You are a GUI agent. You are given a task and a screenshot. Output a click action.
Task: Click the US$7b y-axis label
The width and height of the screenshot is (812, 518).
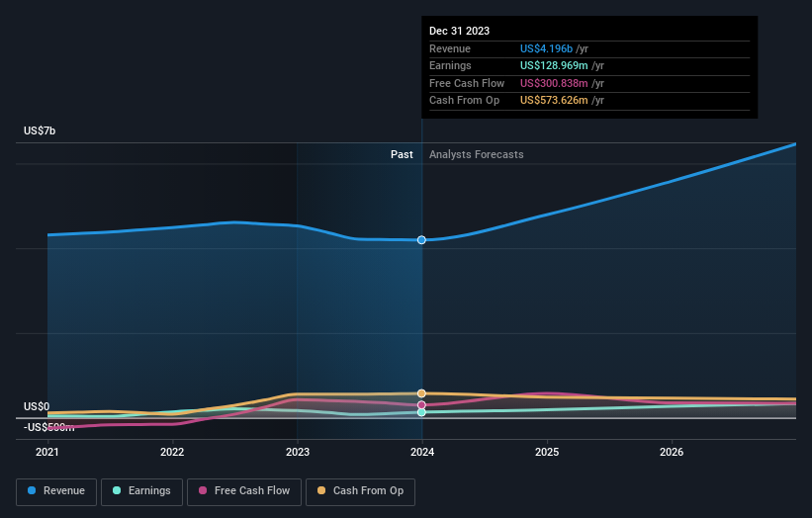coord(40,130)
